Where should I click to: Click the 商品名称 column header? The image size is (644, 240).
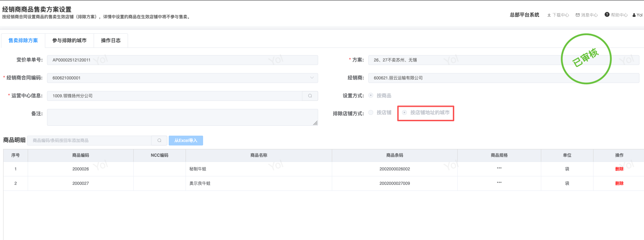pos(259,155)
